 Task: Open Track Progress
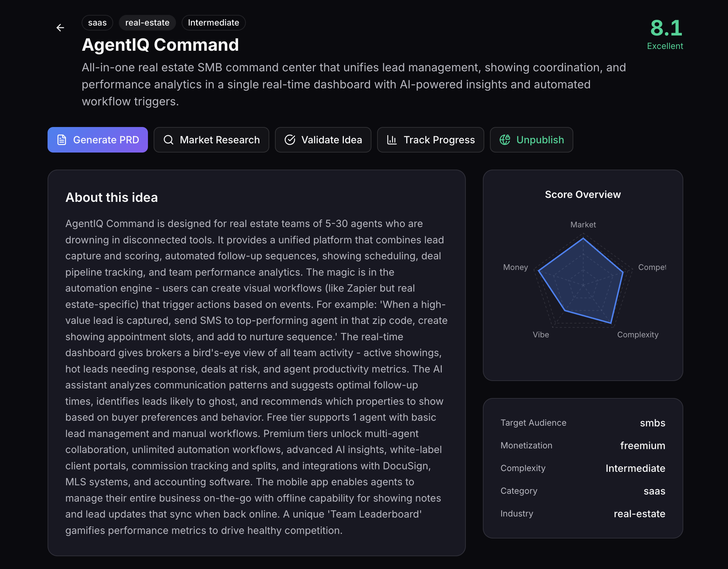(x=439, y=140)
